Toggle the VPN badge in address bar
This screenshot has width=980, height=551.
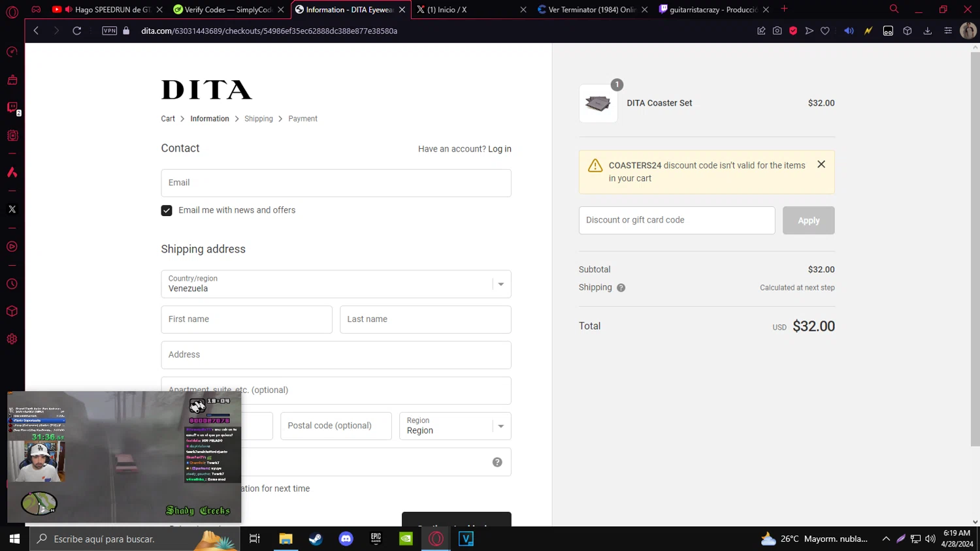click(x=109, y=31)
